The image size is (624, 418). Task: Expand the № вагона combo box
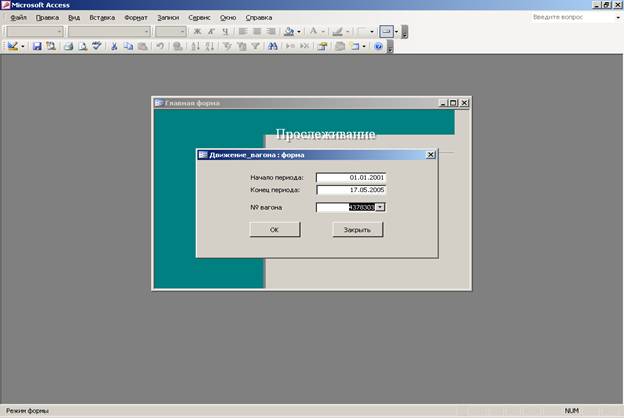tap(380, 207)
